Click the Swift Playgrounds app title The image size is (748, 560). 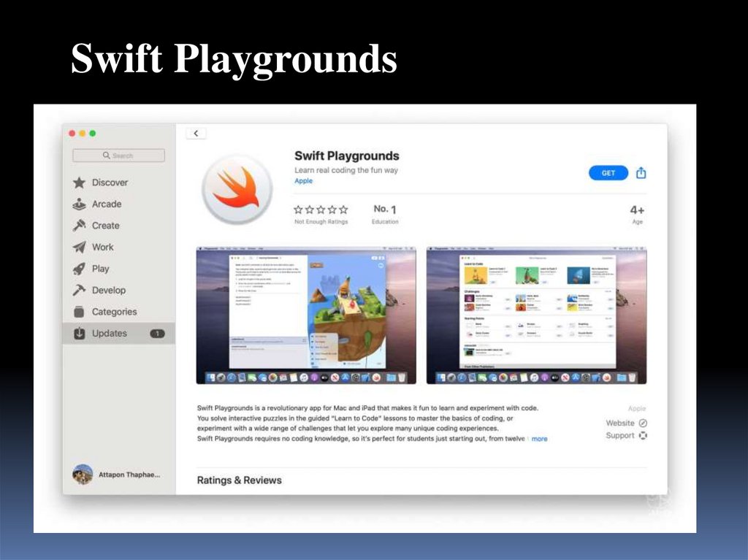(347, 156)
